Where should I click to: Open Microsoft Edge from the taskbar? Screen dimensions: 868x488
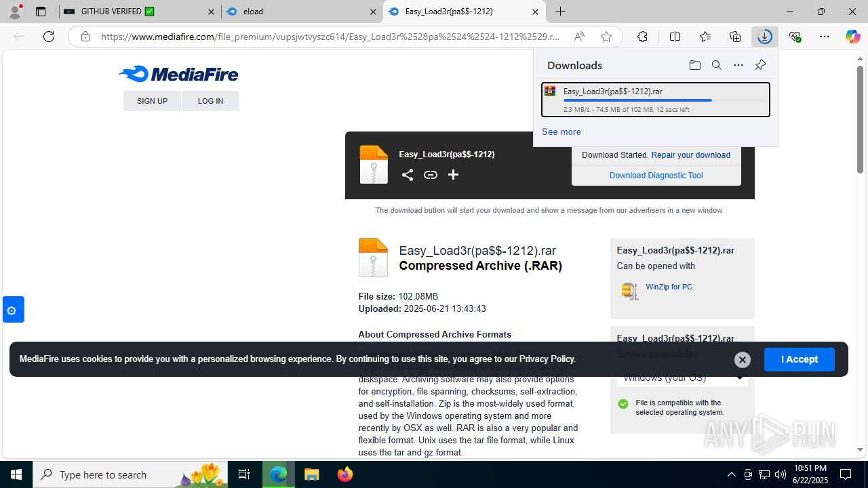(279, 474)
